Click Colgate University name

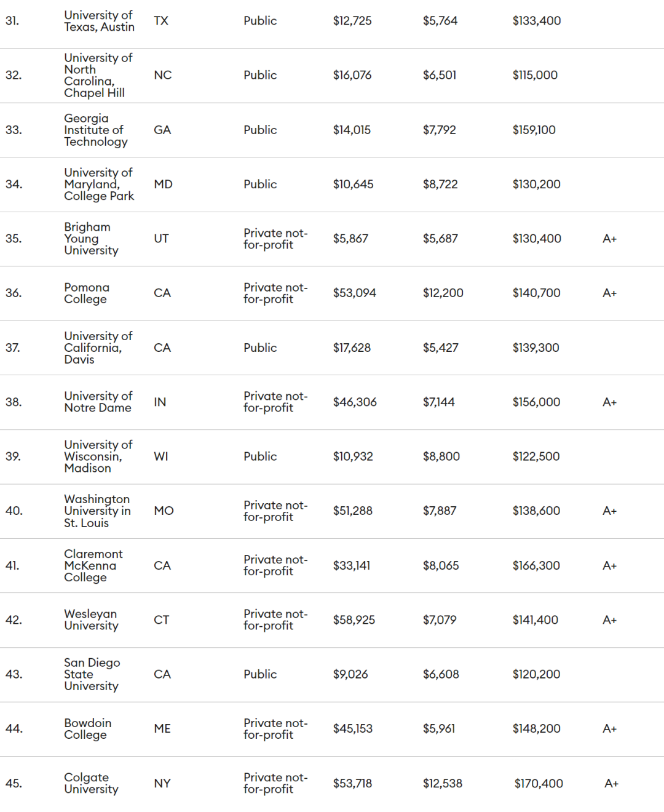[x=91, y=783]
